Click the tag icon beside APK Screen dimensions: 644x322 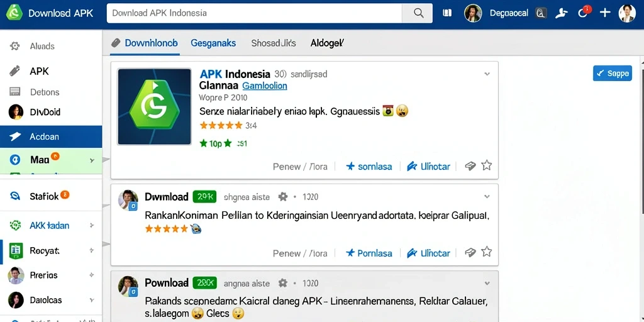pyautogui.click(x=15, y=70)
